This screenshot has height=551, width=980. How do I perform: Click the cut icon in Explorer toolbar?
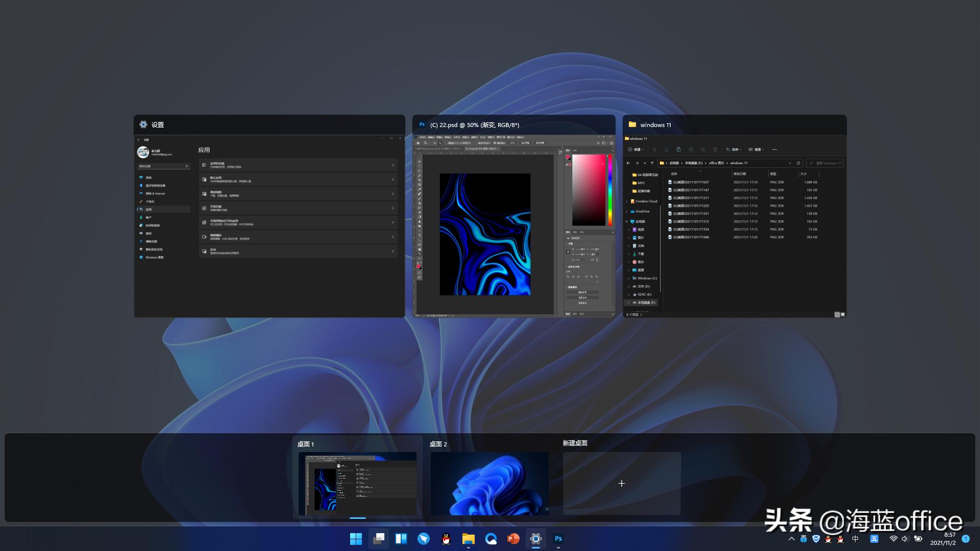(654, 149)
